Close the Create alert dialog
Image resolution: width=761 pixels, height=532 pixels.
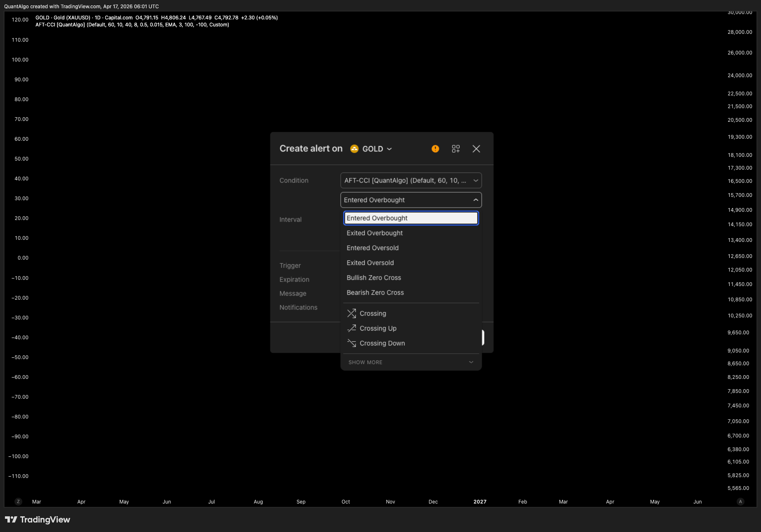pos(476,149)
